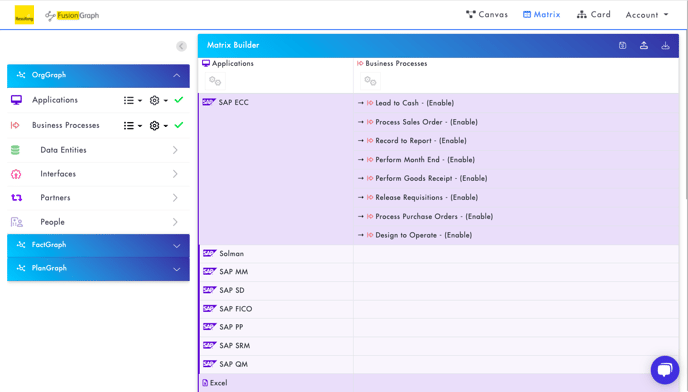Image resolution: width=688 pixels, height=392 pixels.
Task: Click Process Sales Order - (Enable)
Action: (x=426, y=122)
